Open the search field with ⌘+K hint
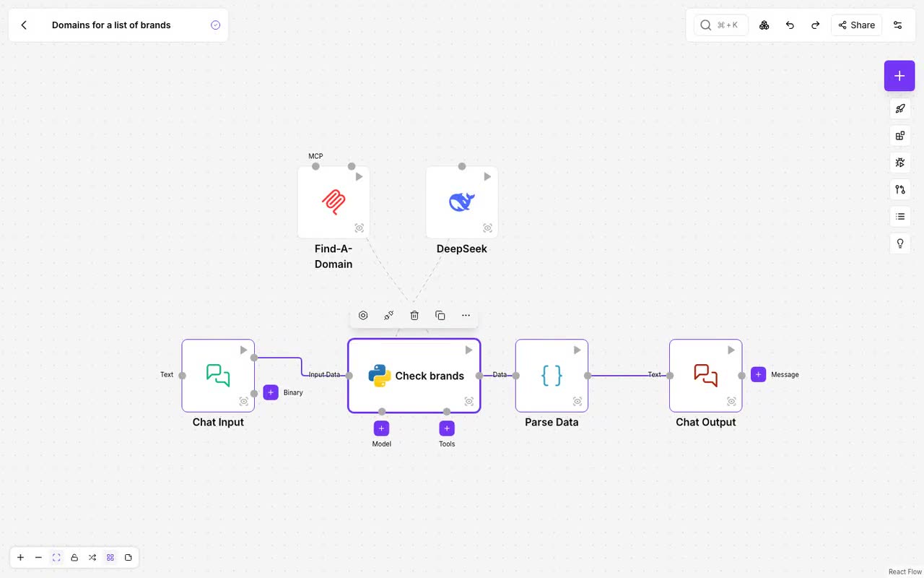 [720, 25]
